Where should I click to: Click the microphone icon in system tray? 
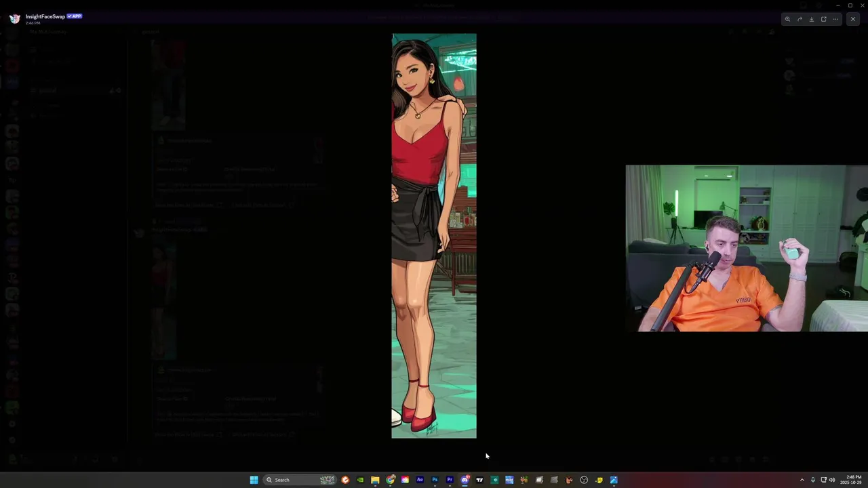tap(813, 480)
